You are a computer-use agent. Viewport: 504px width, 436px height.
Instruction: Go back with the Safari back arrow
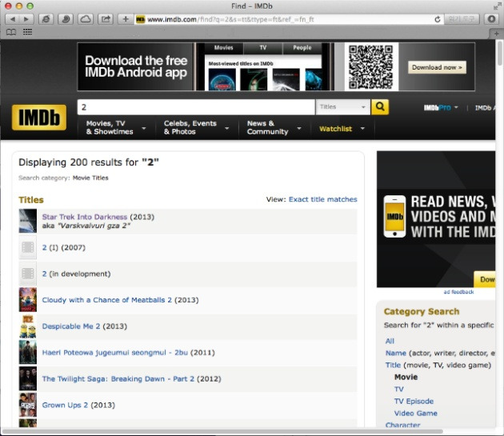pos(13,19)
